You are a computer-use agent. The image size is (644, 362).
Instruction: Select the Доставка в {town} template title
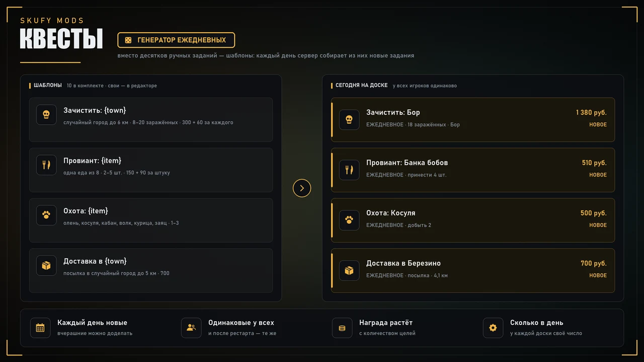95,261
